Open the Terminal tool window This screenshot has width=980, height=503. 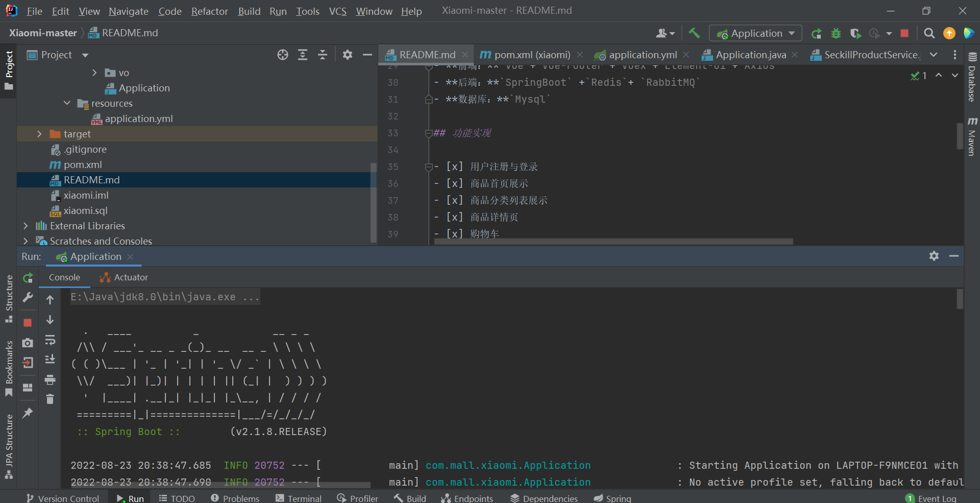click(x=298, y=498)
